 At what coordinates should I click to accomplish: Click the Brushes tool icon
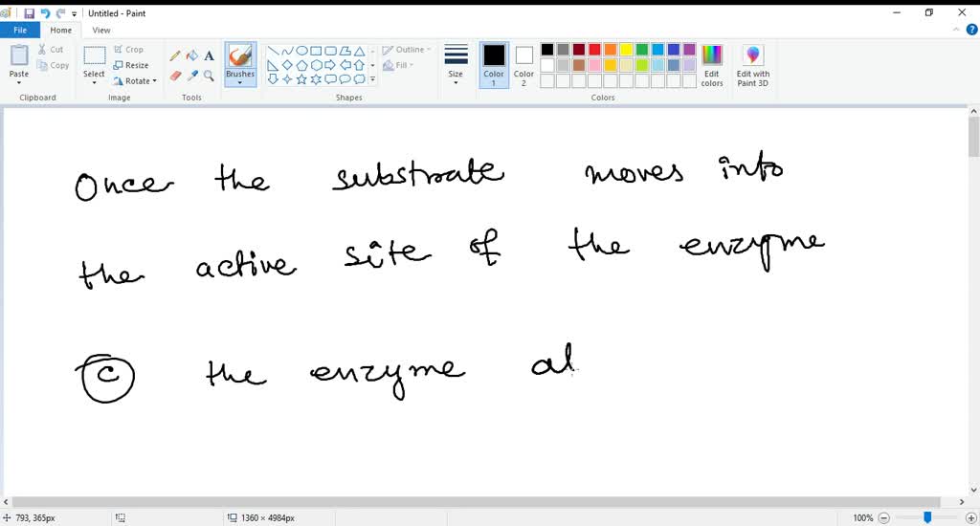point(240,56)
